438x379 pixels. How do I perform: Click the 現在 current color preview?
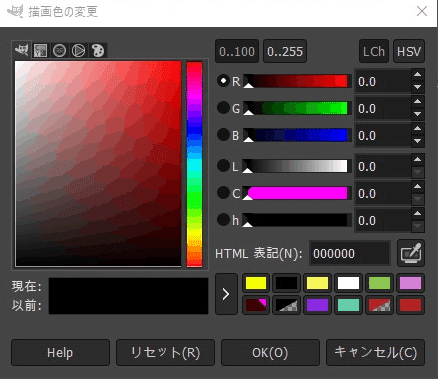click(128, 287)
